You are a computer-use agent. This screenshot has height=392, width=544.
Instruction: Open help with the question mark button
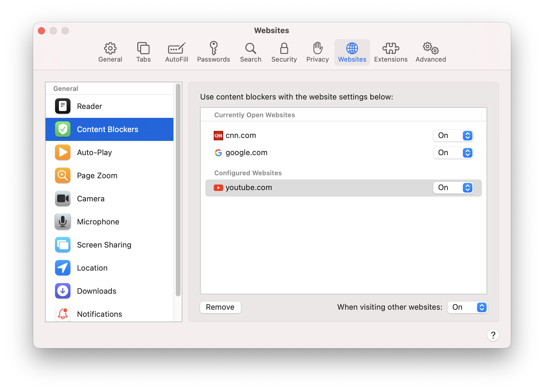click(493, 335)
